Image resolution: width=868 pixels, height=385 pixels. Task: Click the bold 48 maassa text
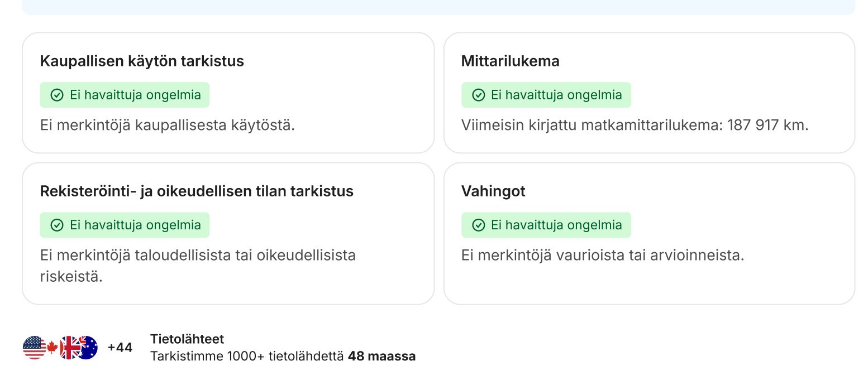[381, 356]
